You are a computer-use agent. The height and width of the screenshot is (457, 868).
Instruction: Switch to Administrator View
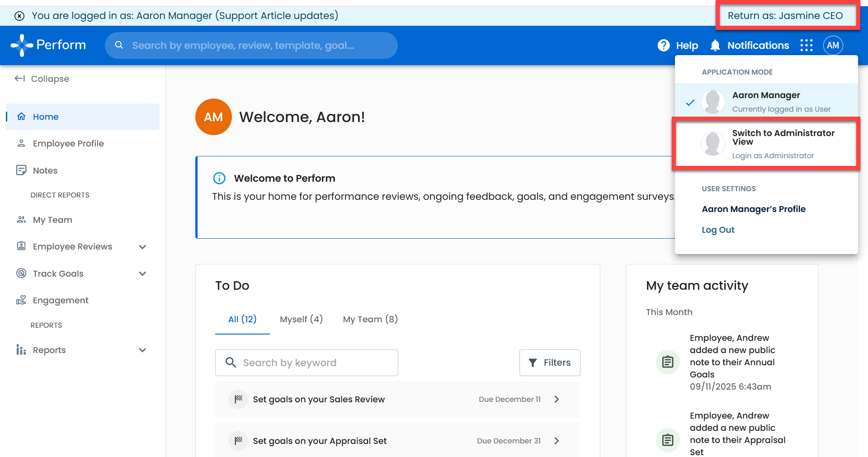pos(766,144)
